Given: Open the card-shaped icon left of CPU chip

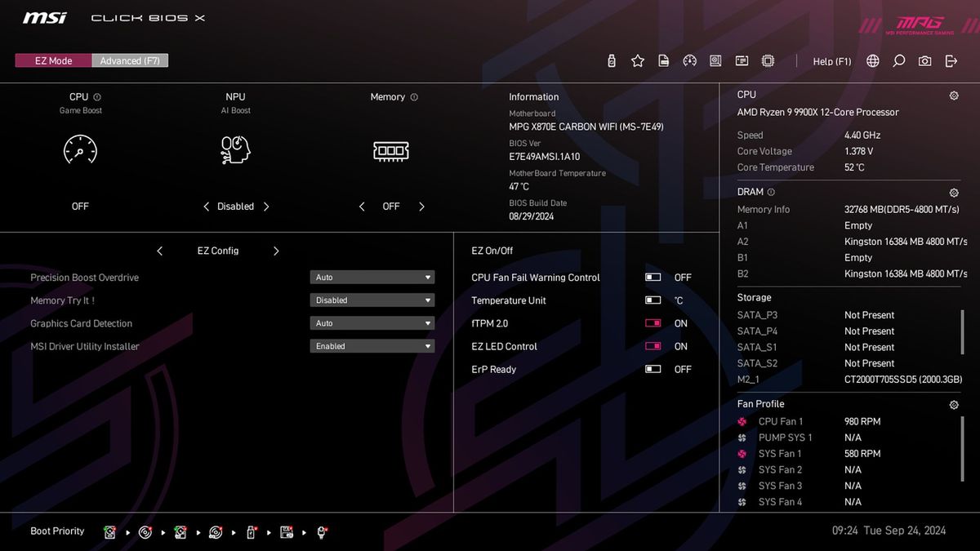Looking at the screenshot, I should [742, 61].
